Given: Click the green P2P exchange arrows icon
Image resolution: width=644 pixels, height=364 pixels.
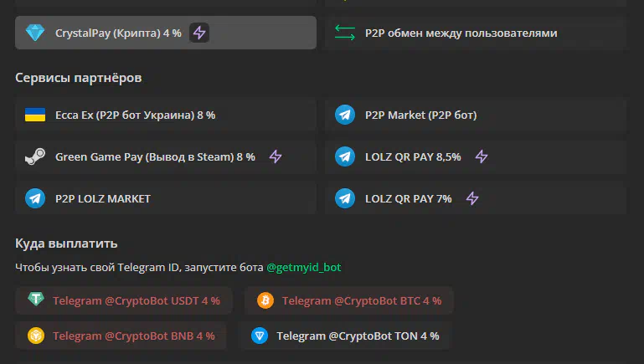Looking at the screenshot, I should coord(345,33).
